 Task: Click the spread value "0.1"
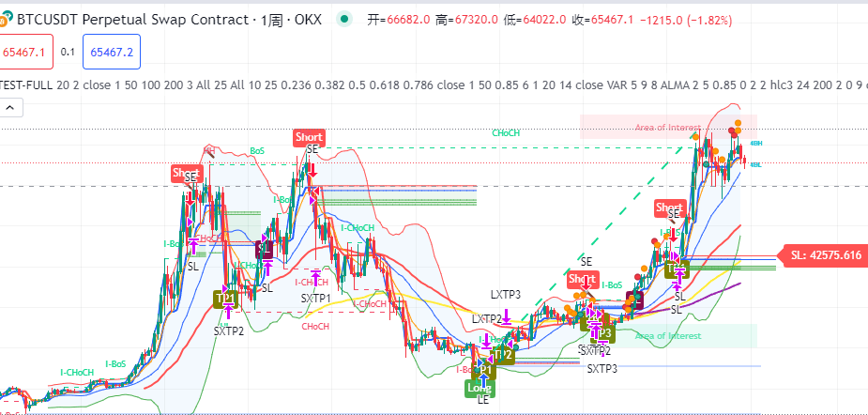(68, 52)
